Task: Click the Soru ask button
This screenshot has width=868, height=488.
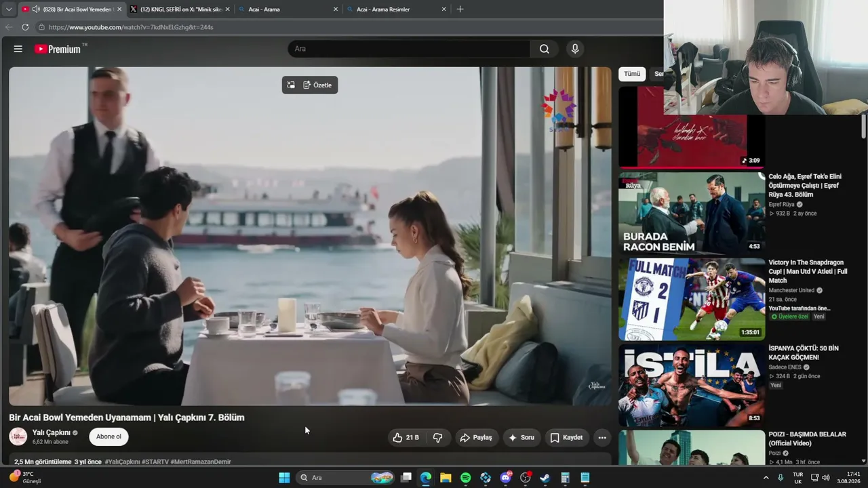Action: 521,438
